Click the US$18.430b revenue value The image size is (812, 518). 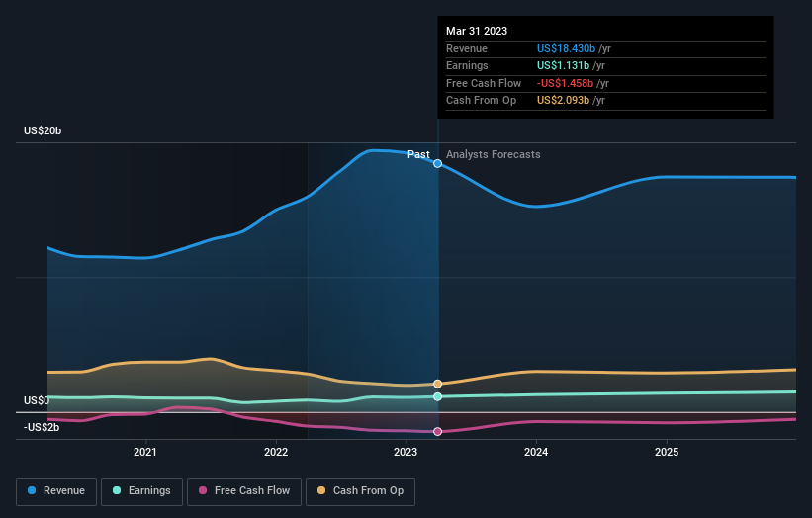566,48
